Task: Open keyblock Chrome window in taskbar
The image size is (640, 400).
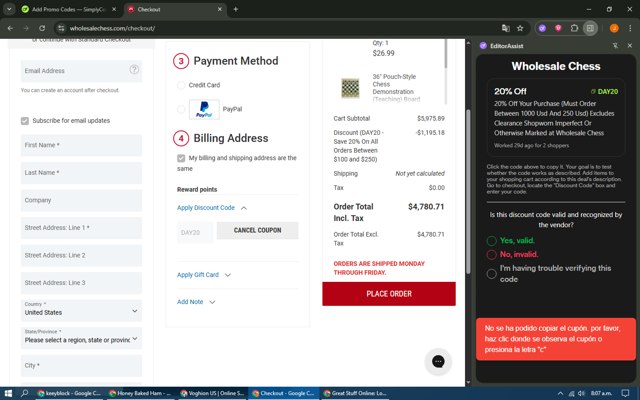Action: pyautogui.click(x=69, y=393)
